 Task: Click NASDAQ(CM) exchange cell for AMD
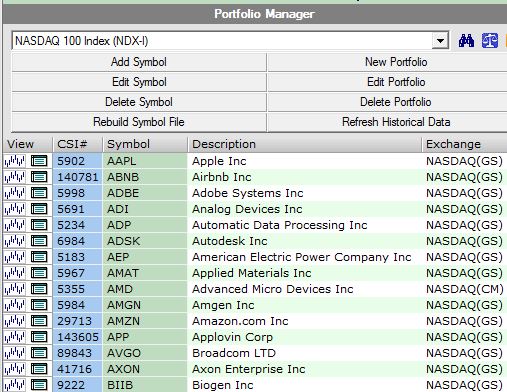[465, 289]
